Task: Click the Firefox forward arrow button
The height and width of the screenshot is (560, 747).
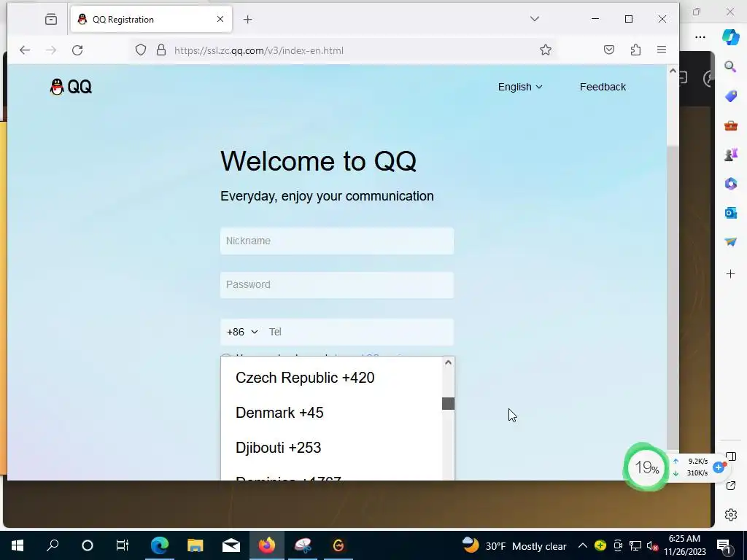Action: (51, 50)
